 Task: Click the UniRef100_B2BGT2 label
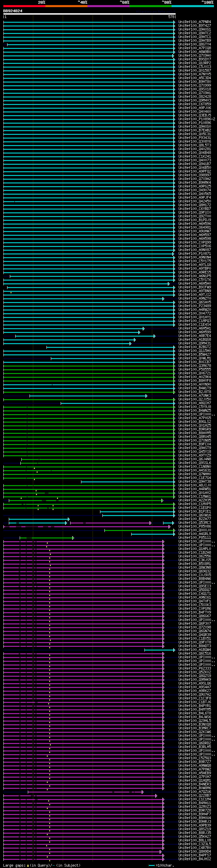195,347
